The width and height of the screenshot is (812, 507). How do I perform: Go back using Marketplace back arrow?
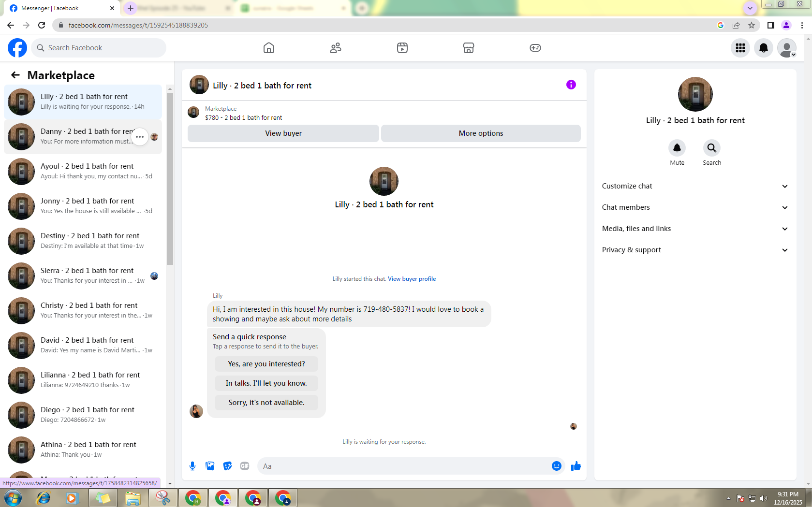coord(15,75)
